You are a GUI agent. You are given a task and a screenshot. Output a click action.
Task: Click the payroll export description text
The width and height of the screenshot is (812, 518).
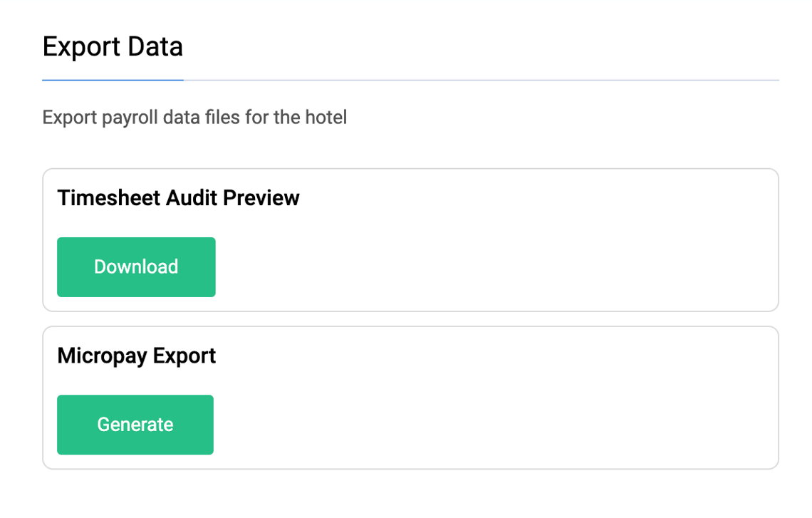pyautogui.click(x=194, y=117)
